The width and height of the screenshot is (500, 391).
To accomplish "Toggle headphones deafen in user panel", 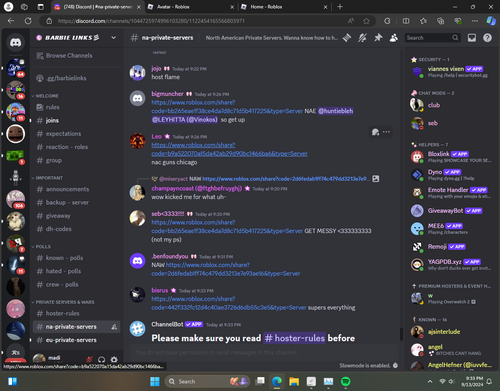I will [102, 359].
